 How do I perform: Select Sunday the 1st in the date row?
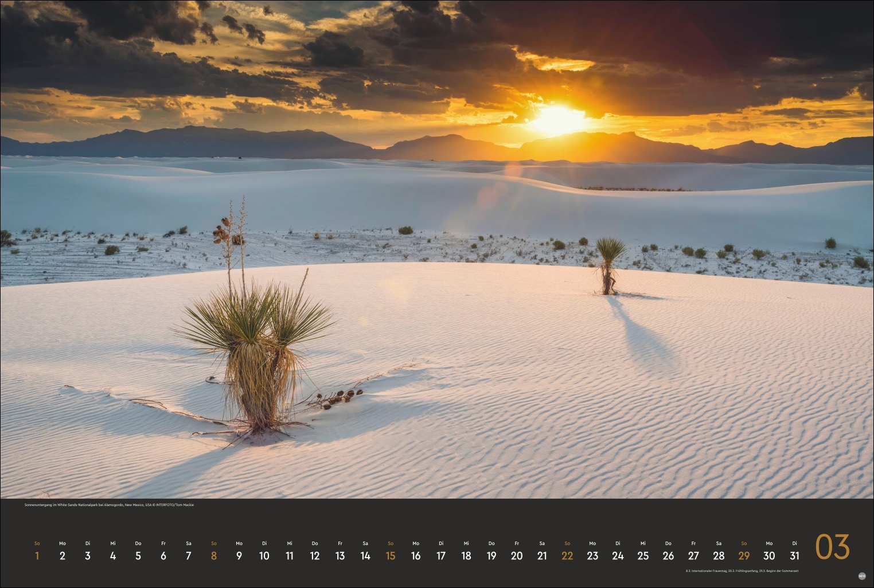pos(37,555)
